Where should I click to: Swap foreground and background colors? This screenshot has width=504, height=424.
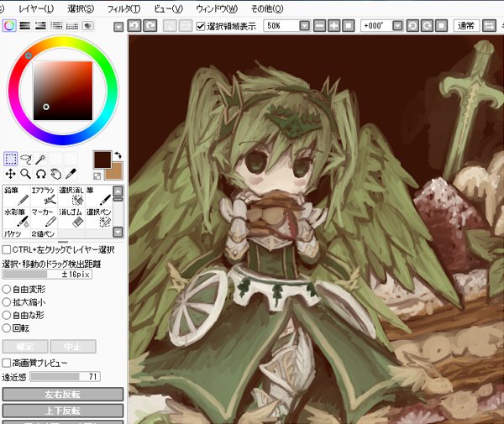point(118,155)
